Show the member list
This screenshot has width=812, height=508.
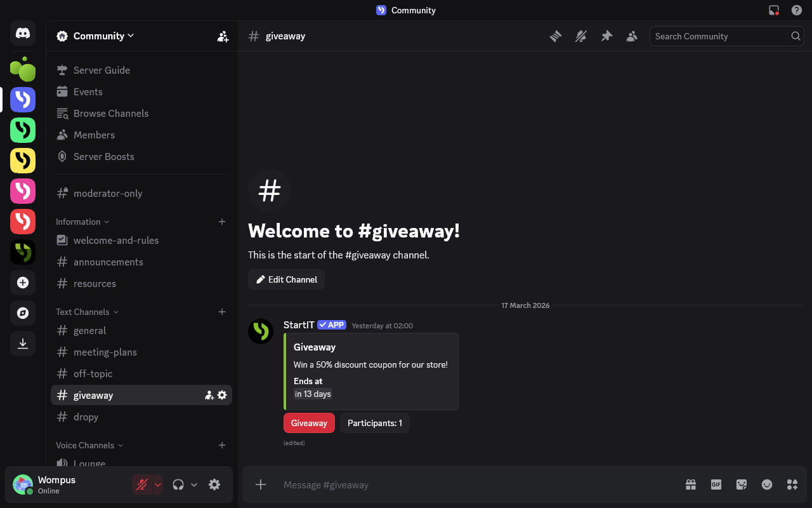click(632, 36)
